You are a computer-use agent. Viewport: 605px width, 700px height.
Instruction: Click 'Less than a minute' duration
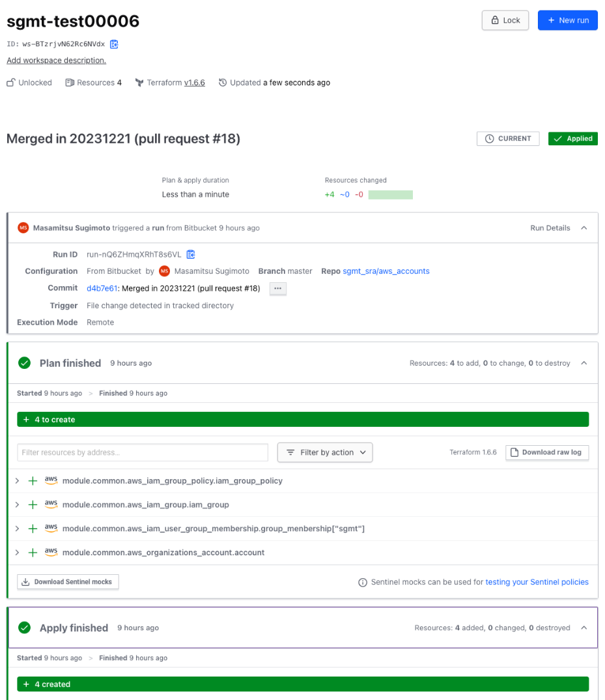[195, 194]
